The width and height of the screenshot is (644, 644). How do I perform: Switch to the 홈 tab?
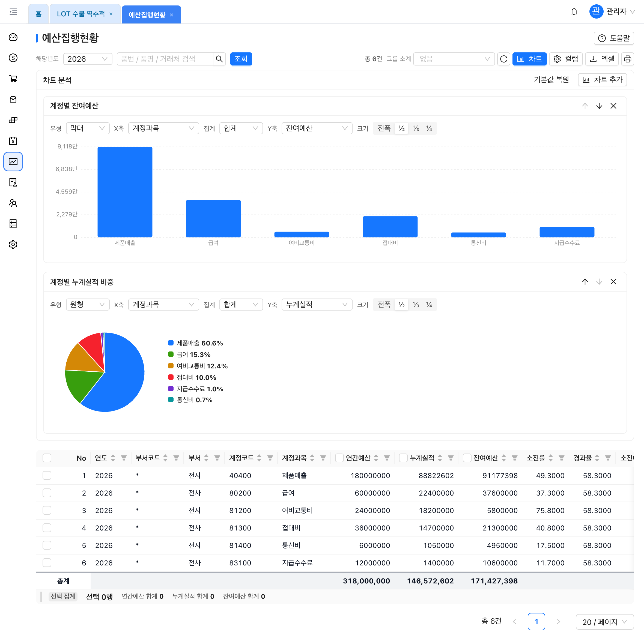[x=39, y=14]
